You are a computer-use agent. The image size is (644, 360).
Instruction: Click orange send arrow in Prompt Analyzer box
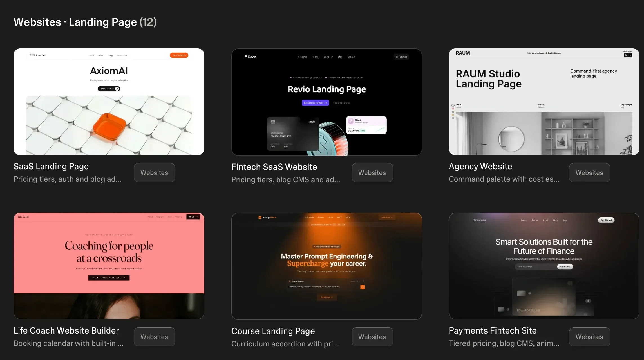pyautogui.click(x=363, y=287)
